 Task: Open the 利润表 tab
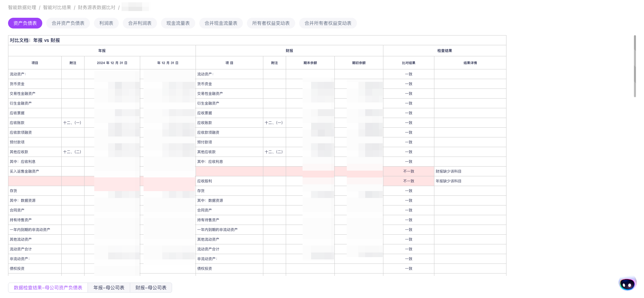coord(106,23)
